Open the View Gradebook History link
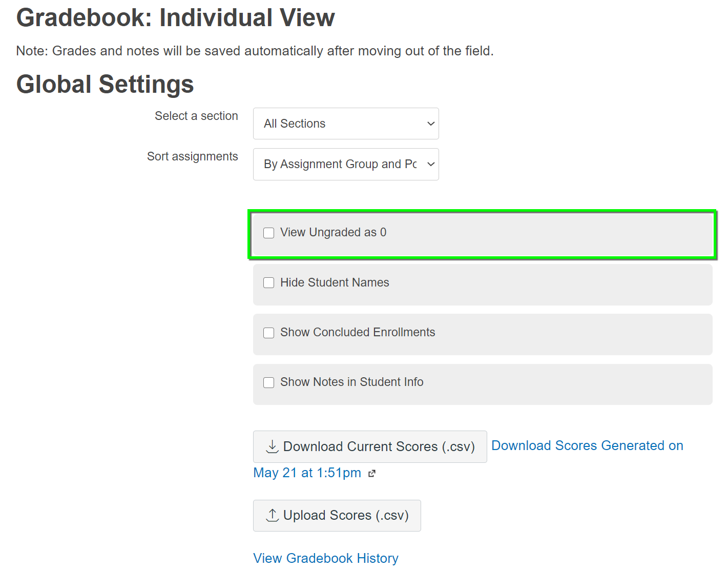 click(x=326, y=558)
